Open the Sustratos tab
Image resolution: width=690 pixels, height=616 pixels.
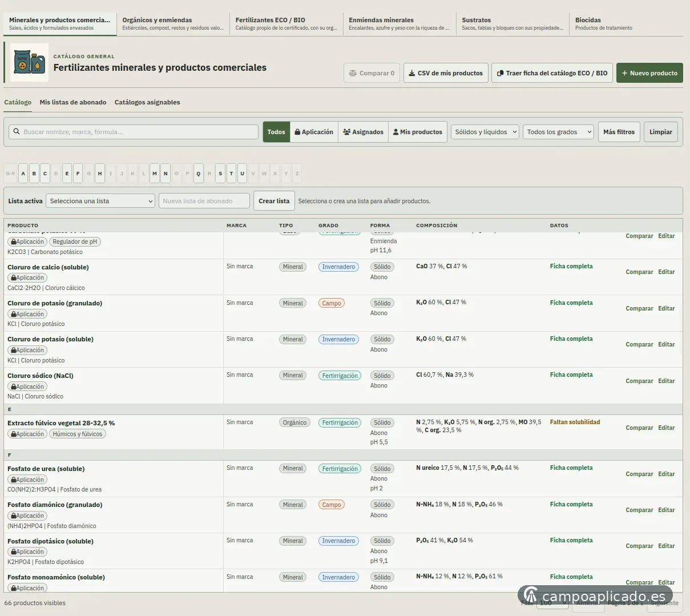pyautogui.click(x=513, y=23)
